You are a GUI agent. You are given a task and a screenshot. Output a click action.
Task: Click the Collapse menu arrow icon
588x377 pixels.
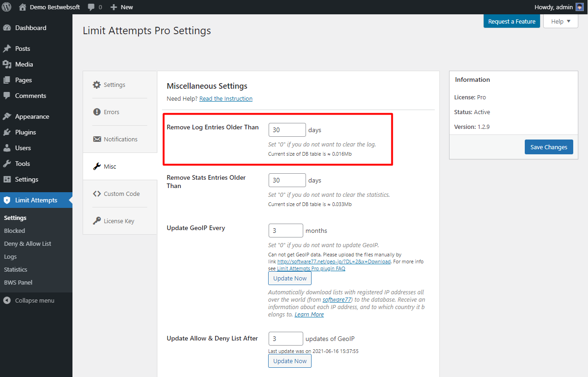[x=7, y=300]
